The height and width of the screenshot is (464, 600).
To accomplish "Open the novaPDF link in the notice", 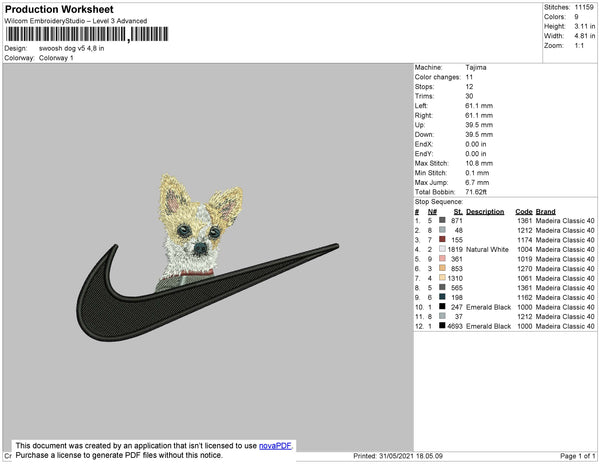I will 275,446.
